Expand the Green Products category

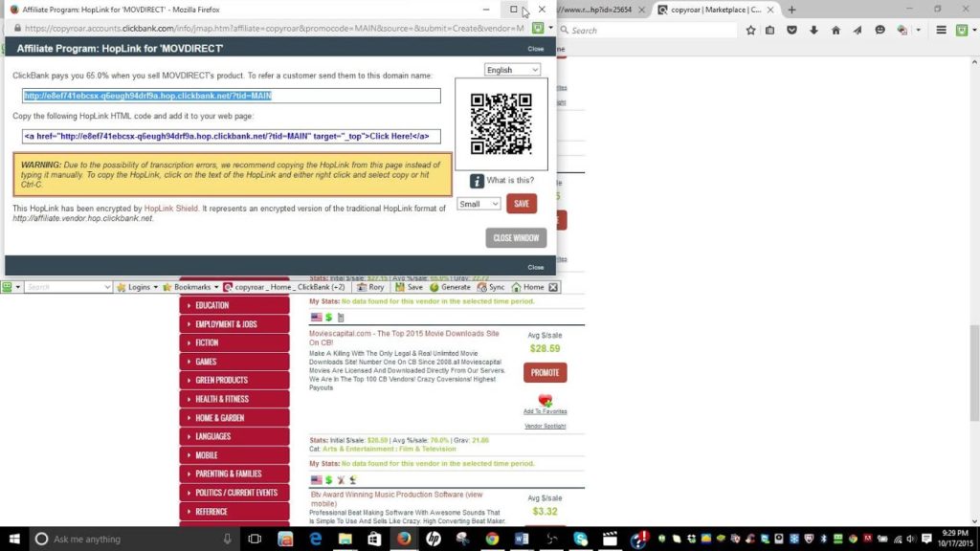(234, 381)
